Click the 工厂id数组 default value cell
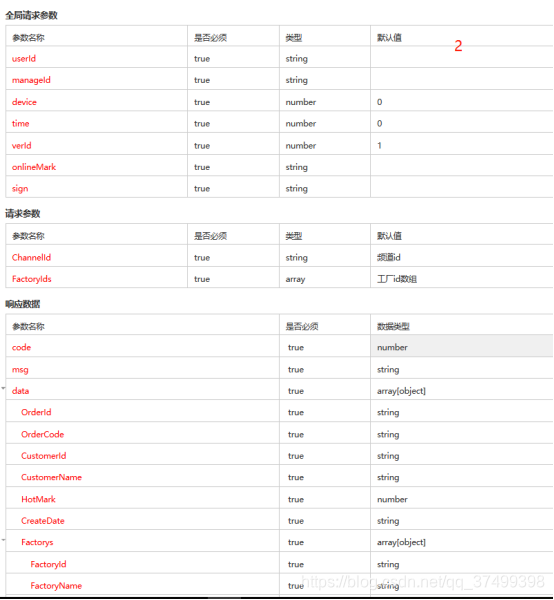 pos(397,279)
